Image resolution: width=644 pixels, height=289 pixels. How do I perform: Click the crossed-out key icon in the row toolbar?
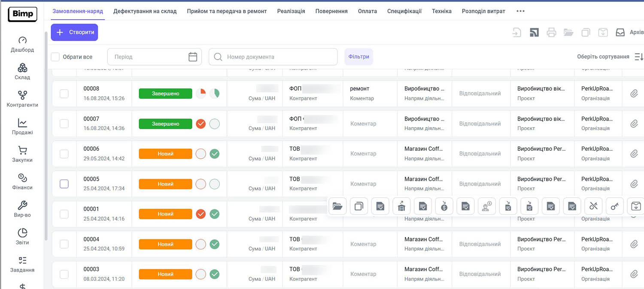[593, 207]
